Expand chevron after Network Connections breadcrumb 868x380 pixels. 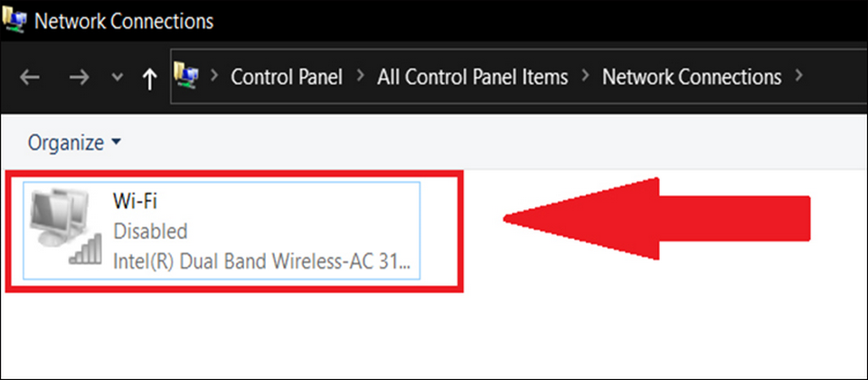click(x=798, y=77)
